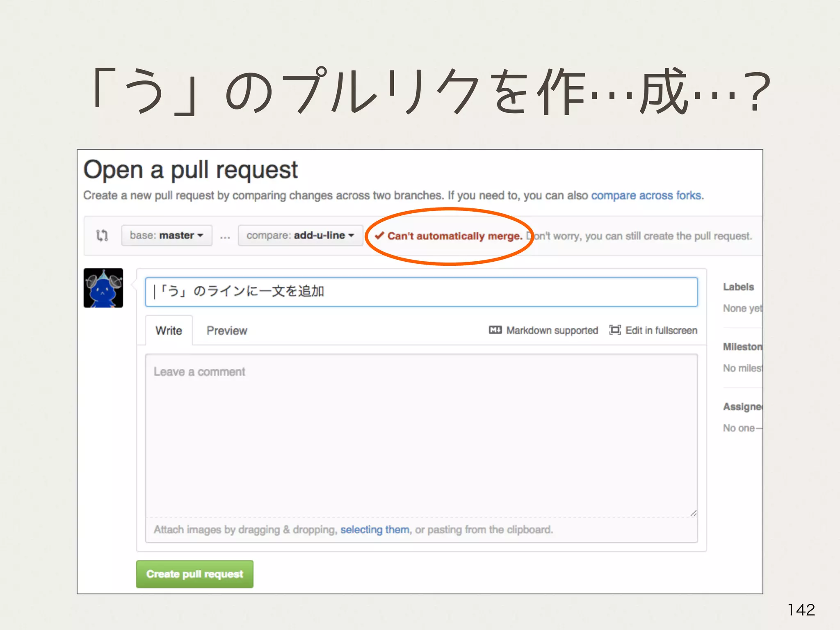Switch to the Write tab

click(169, 331)
